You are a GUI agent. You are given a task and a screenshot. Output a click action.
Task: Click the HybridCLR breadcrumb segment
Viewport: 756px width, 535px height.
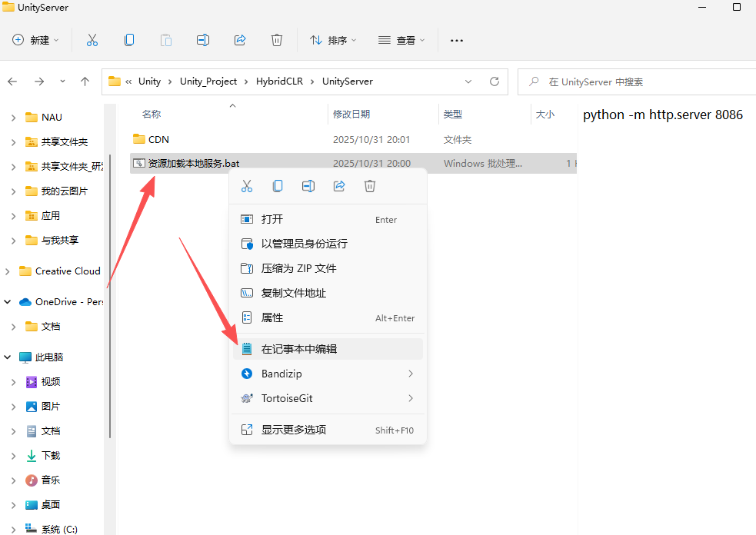(279, 81)
